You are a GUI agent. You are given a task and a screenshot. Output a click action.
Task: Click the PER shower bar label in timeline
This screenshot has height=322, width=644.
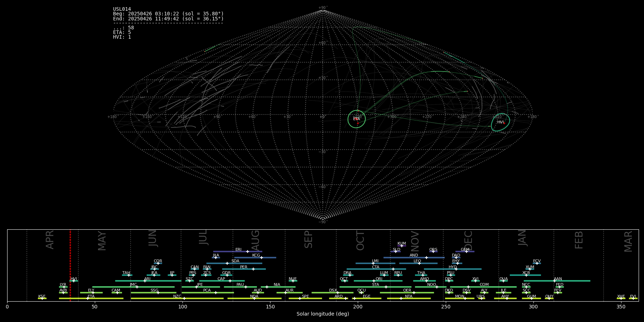(x=244, y=267)
